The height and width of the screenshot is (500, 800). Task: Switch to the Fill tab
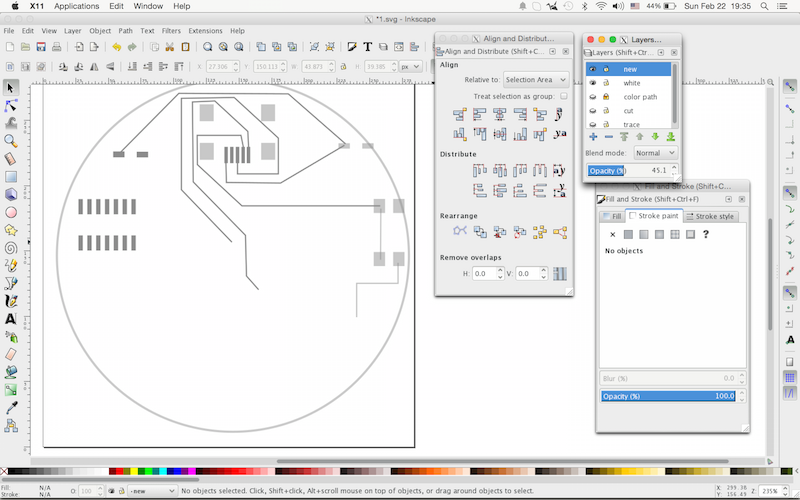point(612,216)
